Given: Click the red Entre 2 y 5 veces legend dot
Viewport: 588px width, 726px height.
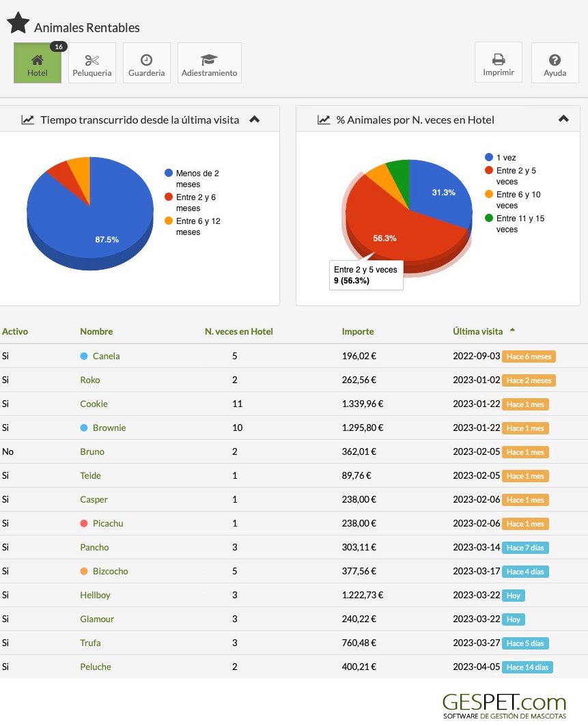Looking at the screenshot, I should pyautogui.click(x=489, y=170).
